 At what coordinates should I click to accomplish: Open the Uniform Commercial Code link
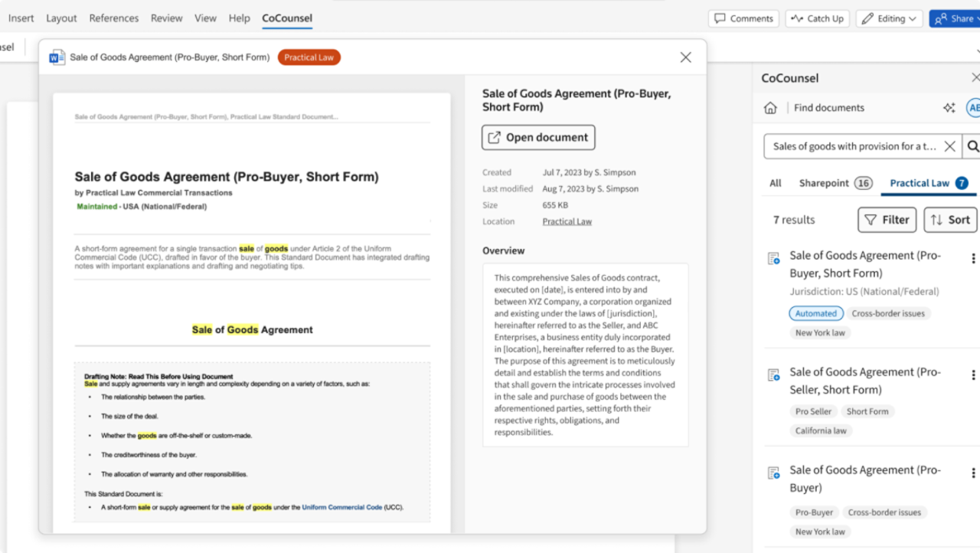[342, 507]
